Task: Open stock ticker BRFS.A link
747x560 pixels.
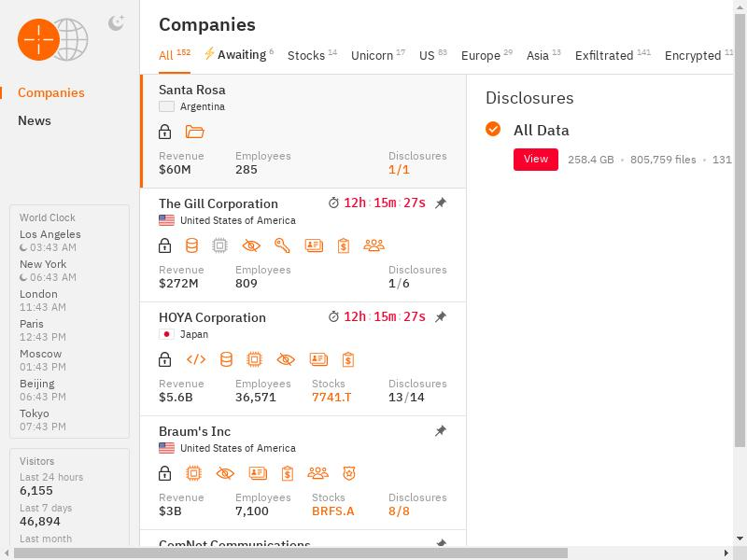Action: 333,511
